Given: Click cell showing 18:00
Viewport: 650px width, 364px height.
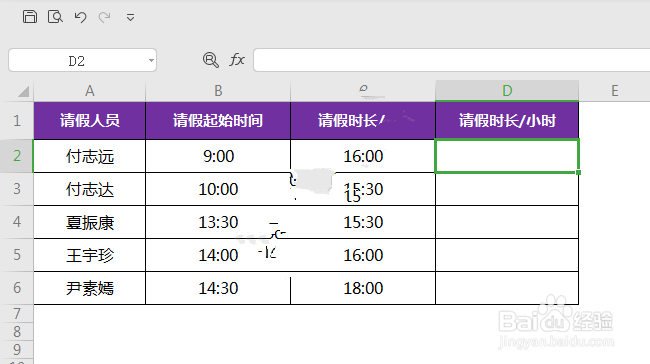Looking at the screenshot, I should [363, 288].
